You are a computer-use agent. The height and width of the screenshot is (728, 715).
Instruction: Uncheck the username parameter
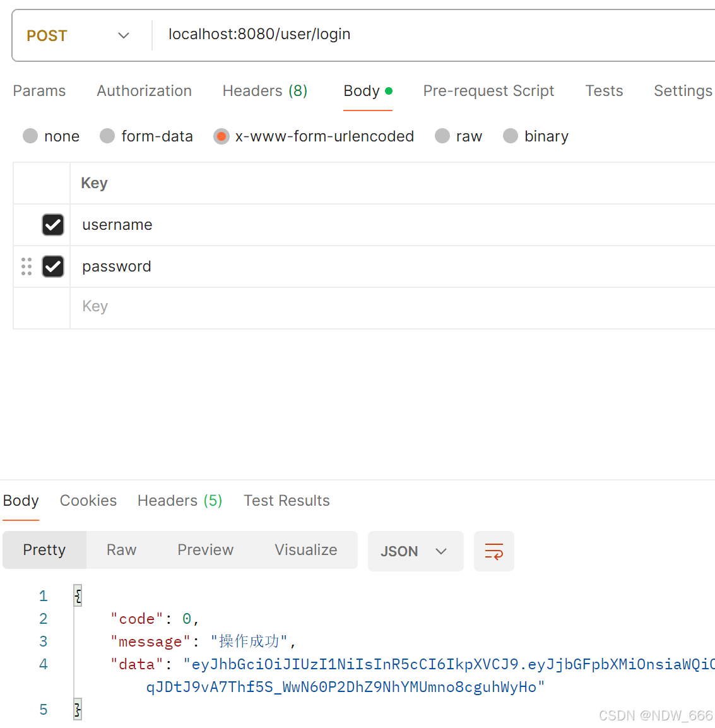tap(53, 225)
